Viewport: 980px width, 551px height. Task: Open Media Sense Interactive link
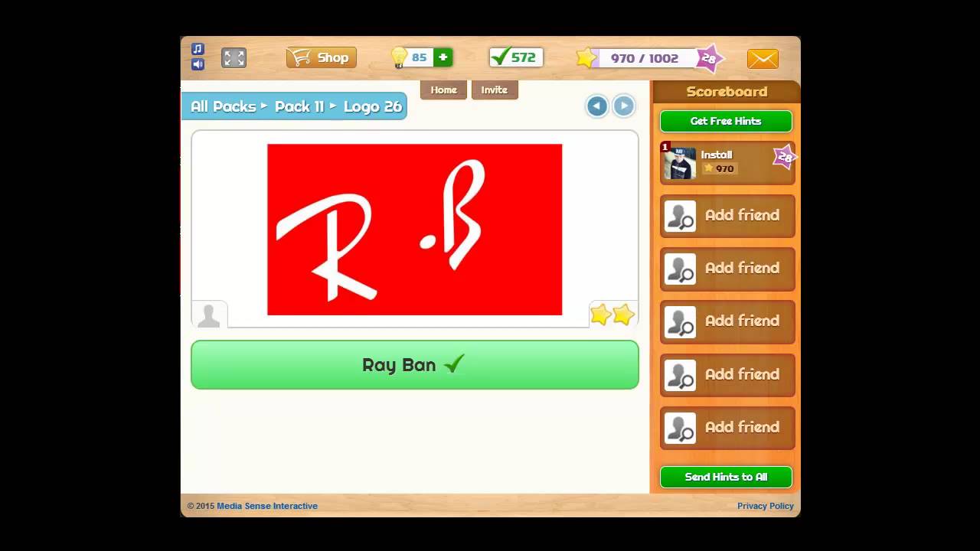[267, 506]
